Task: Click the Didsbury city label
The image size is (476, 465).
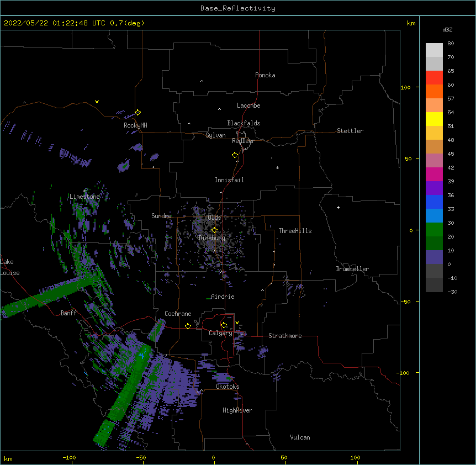Action: click(211, 238)
